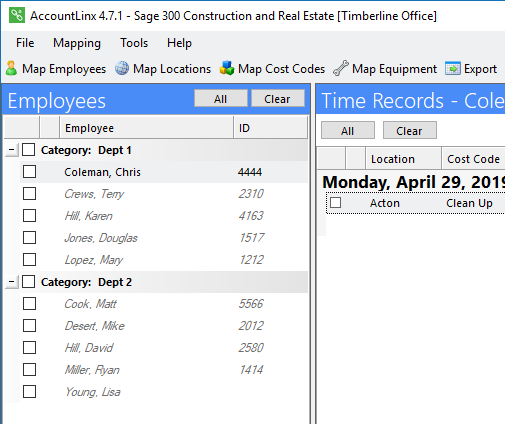The width and height of the screenshot is (505, 424).
Task: Click employee ID 4163
Action: coord(251,216)
